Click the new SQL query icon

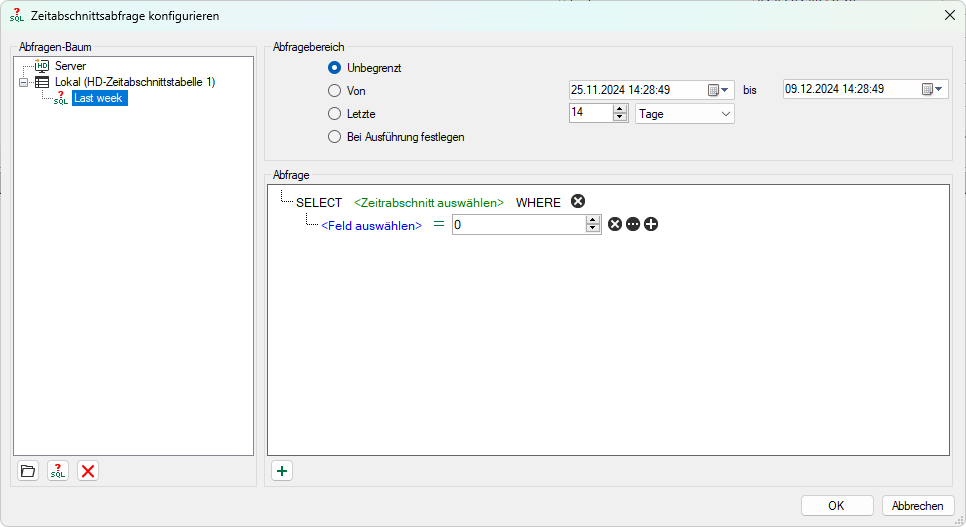(58, 471)
